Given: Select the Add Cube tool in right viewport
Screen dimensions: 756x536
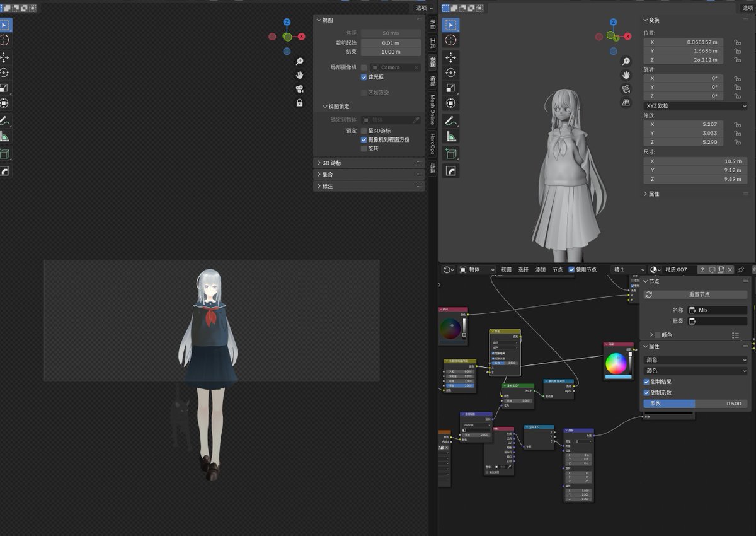Looking at the screenshot, I should coord(450,153).
